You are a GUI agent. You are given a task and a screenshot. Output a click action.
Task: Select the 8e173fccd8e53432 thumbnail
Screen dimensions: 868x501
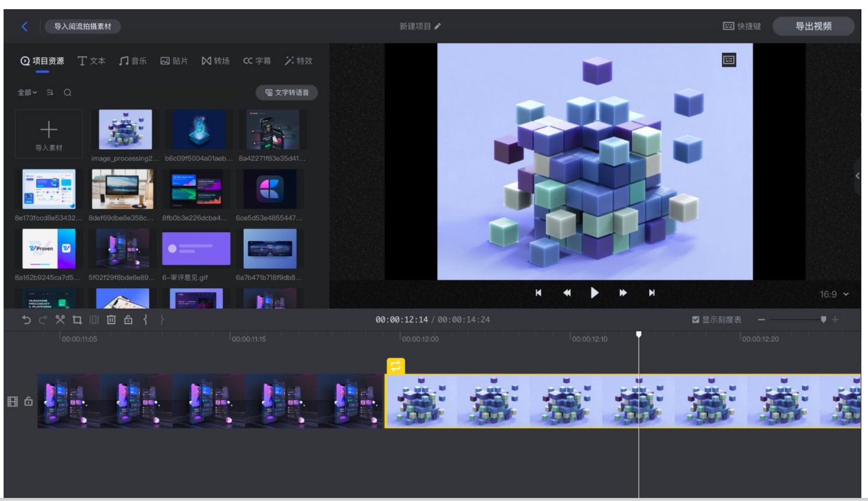click(49, 189)
